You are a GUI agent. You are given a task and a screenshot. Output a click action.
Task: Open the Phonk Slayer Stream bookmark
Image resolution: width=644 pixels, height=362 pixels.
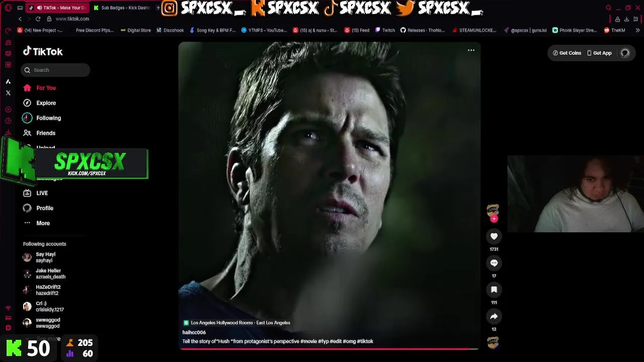click(575, 30)
